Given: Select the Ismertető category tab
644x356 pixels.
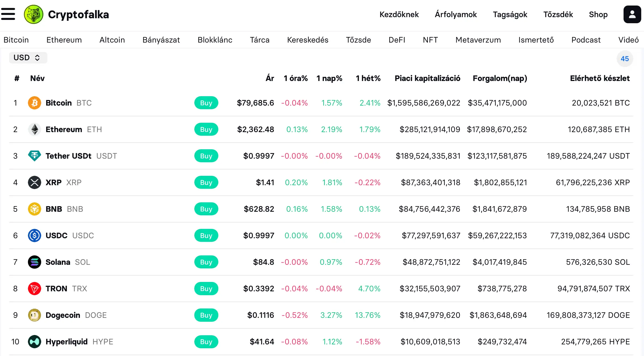Looking at the screenshot, I should click(536, 40).
